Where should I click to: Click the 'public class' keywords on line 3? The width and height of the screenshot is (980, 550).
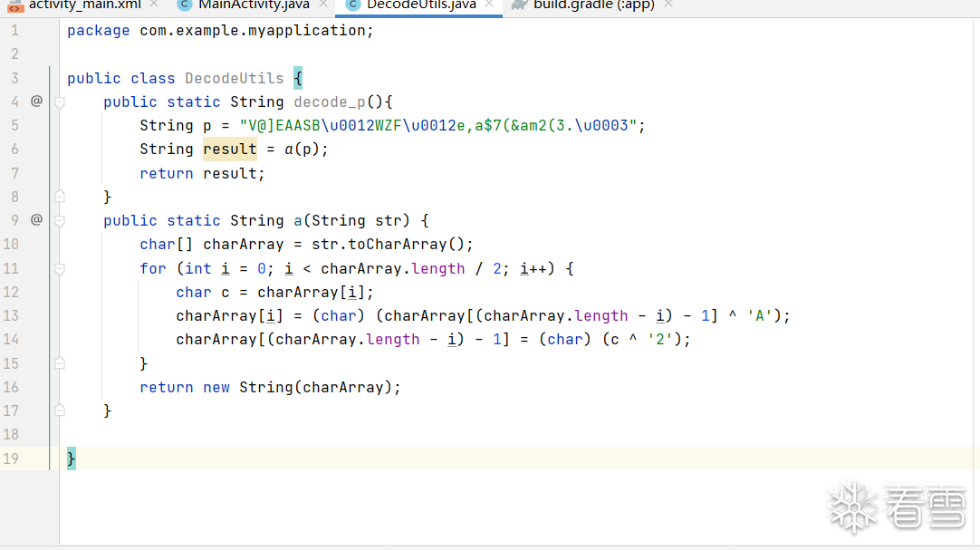click(121, 78)
